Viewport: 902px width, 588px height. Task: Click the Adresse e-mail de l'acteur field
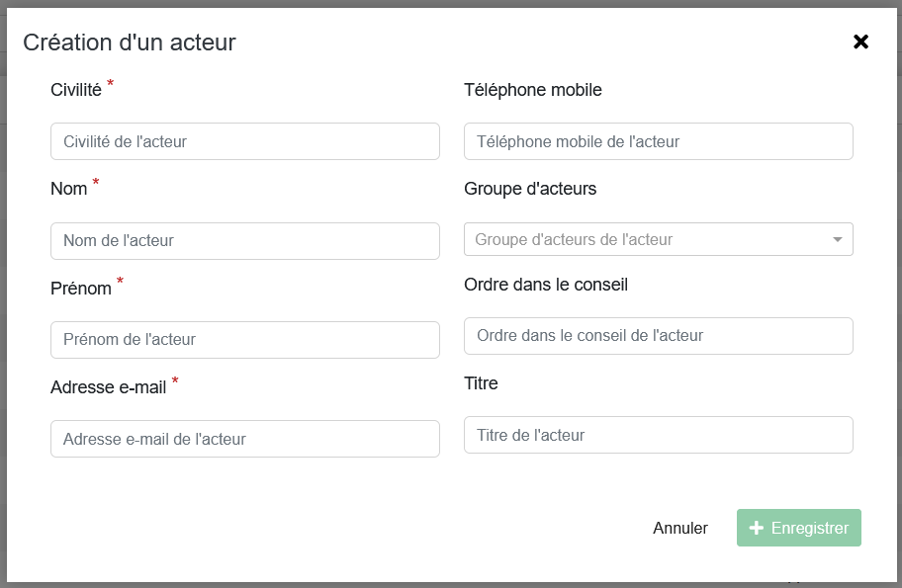(x=244, y=439)
